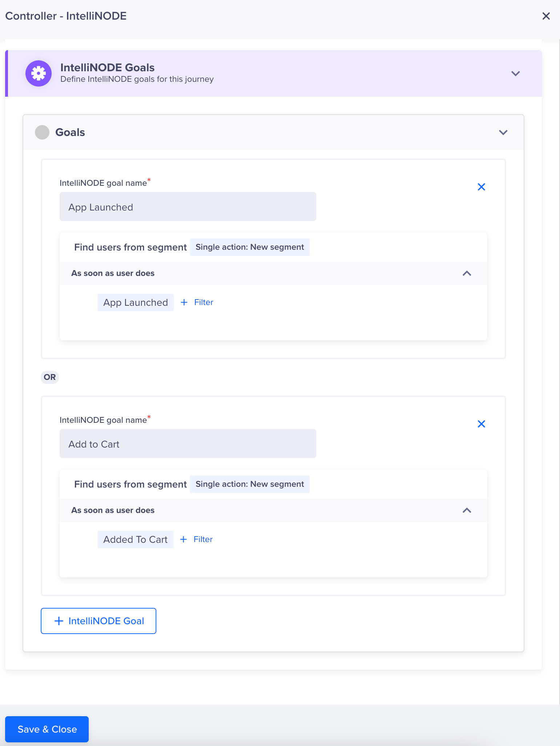Viewport: 560px width, 746px height.
Task: Select the Added To Cart event chip
Action: [x=135, y=540]
